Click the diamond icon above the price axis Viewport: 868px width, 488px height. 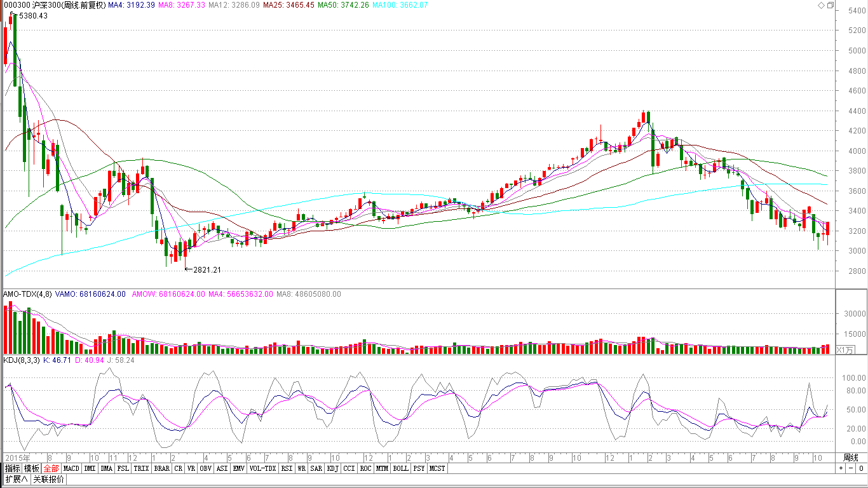(x=820, y=5)
